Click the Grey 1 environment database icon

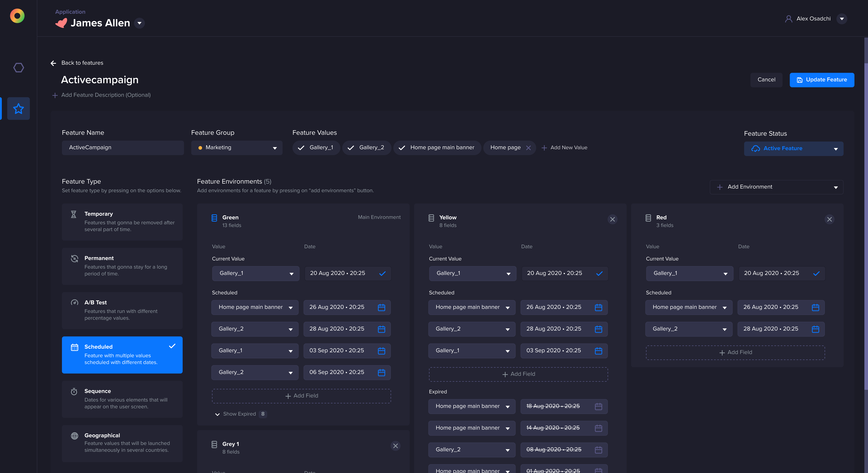coord(214,444)
